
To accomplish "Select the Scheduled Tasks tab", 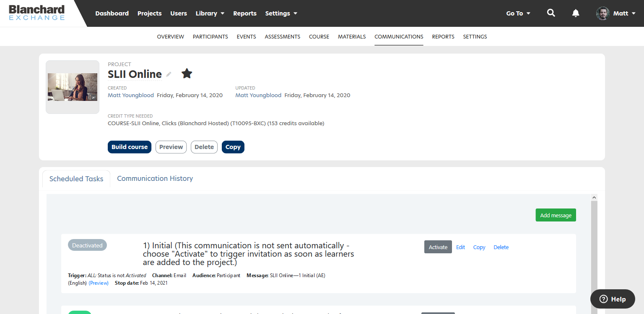I will [x=76, y=179].
